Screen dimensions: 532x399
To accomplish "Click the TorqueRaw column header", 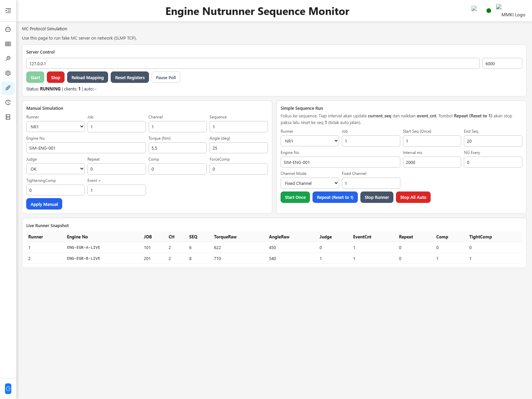I will [x=225, y=237].
